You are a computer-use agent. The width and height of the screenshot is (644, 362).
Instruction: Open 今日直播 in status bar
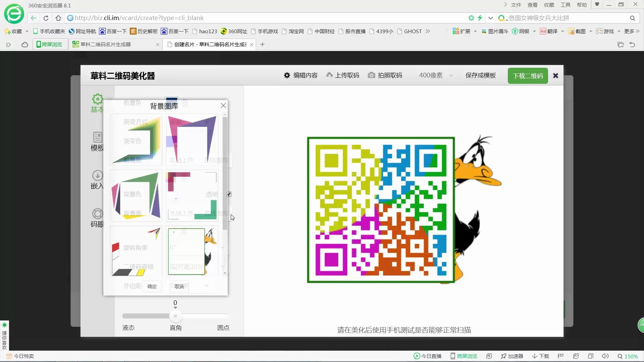(x=427, y=356)
